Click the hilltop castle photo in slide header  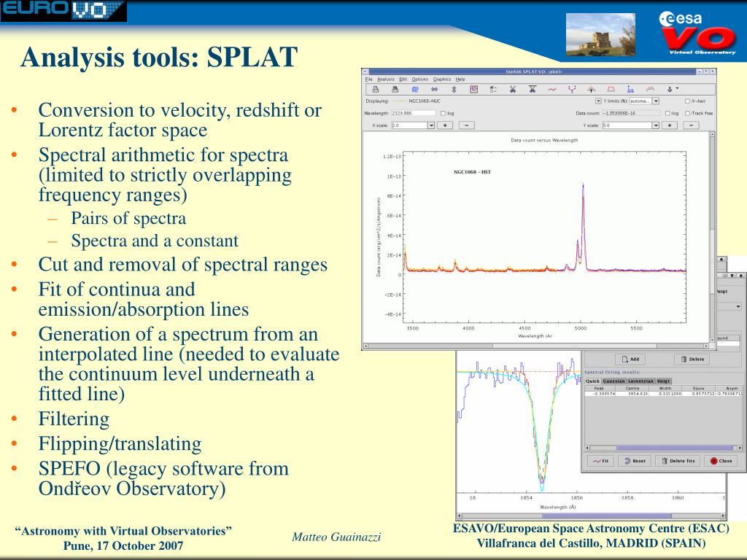point(600,34)
